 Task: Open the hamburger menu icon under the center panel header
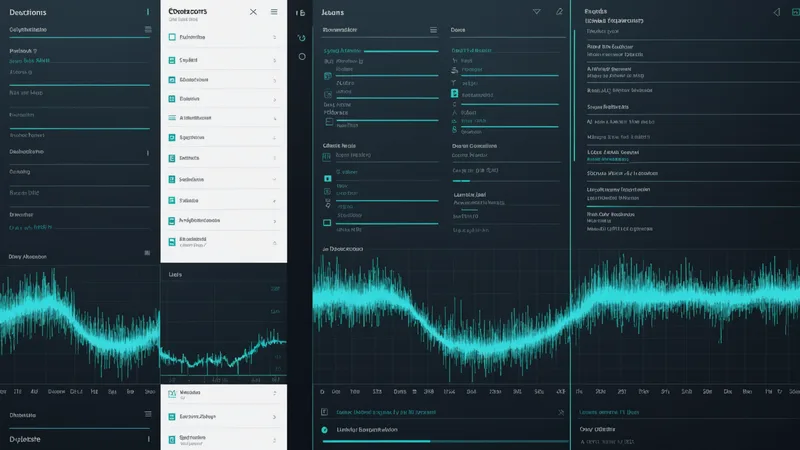coord(433,30)
